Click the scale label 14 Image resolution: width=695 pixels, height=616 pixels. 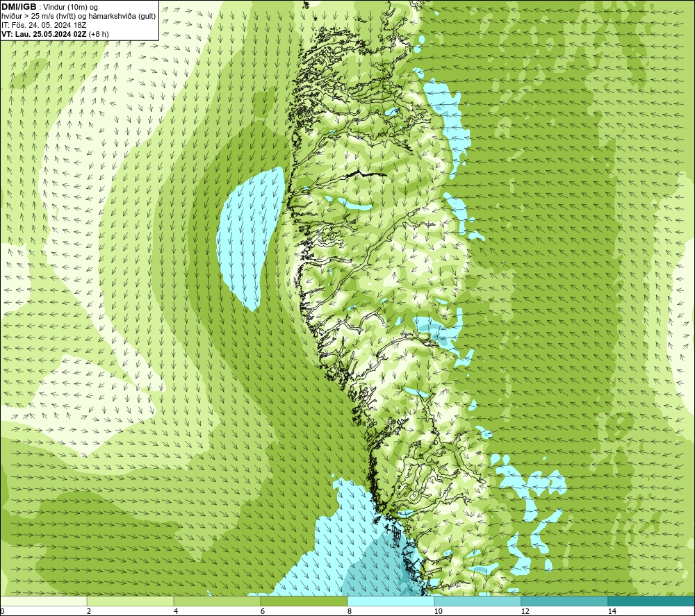pyautogui.click(x=612, y=611)
